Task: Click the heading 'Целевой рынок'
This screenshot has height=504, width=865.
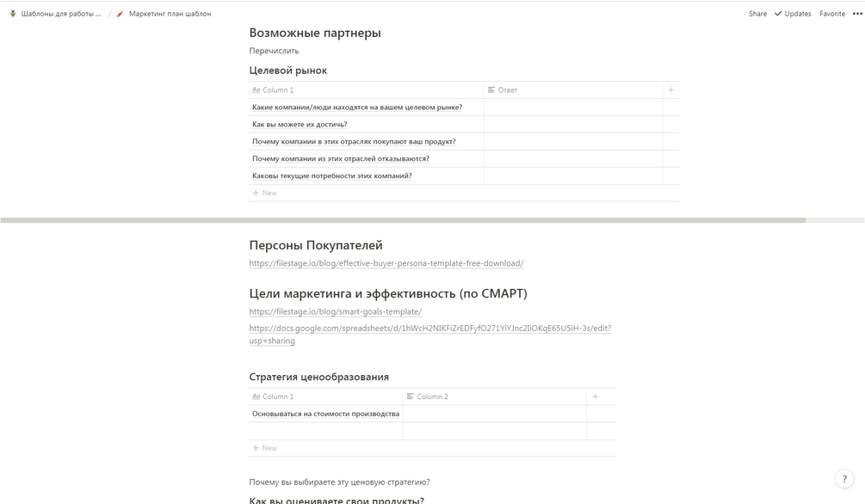Action: pyautogui.click(x=288, y=71)
